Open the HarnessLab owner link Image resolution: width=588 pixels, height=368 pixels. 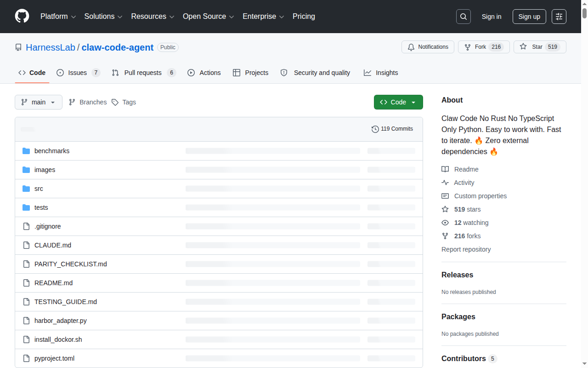click(x=51, y=47)
